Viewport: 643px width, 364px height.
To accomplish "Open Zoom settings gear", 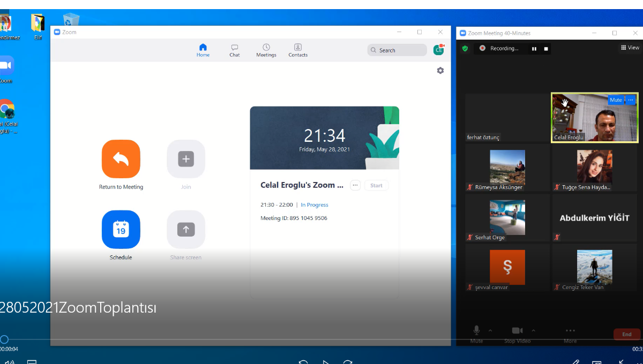I will (x=440, y=70).
